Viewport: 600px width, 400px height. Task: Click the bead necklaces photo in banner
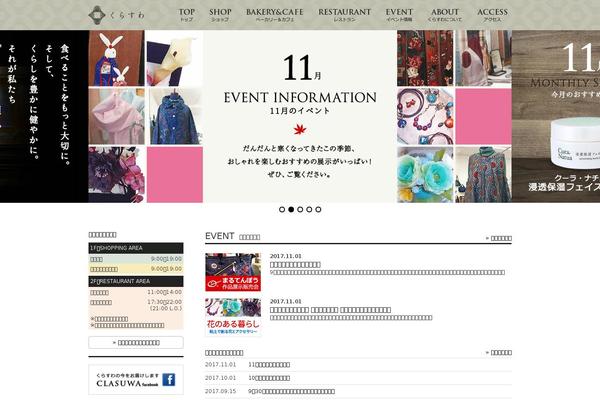click(425, 116)
